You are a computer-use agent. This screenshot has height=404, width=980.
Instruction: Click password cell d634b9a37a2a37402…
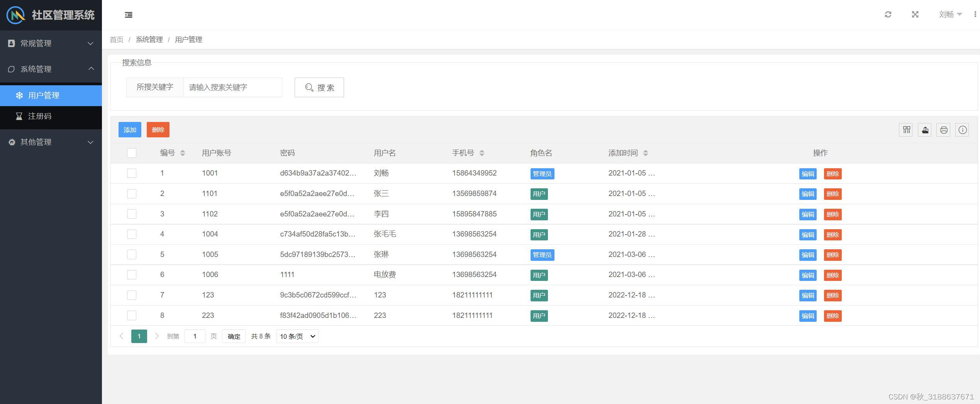click(318, 173)
